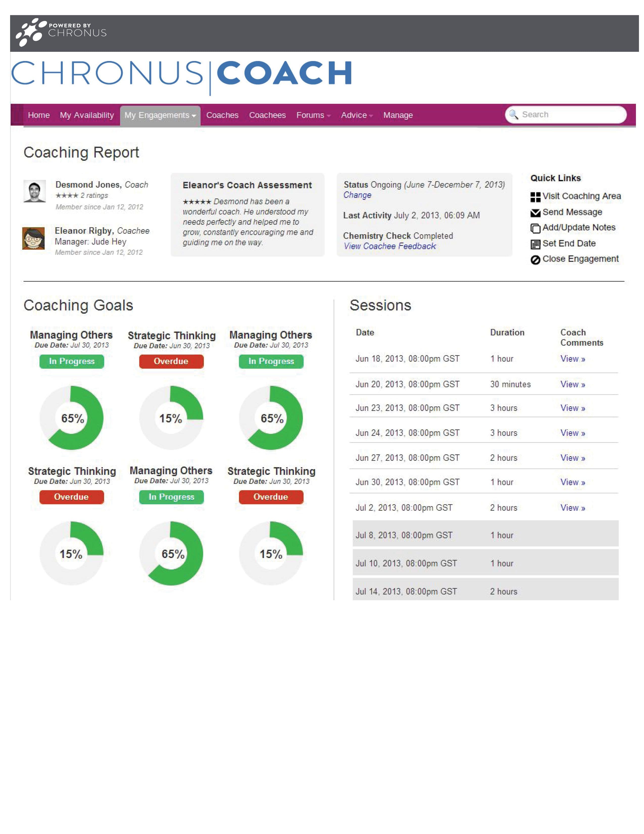Click the Date column header

coord(365,332)
